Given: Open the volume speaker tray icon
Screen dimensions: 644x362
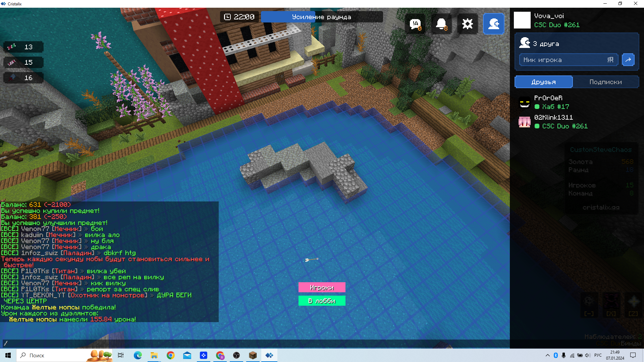Looking at the screenshot, I should pos(588,355).
